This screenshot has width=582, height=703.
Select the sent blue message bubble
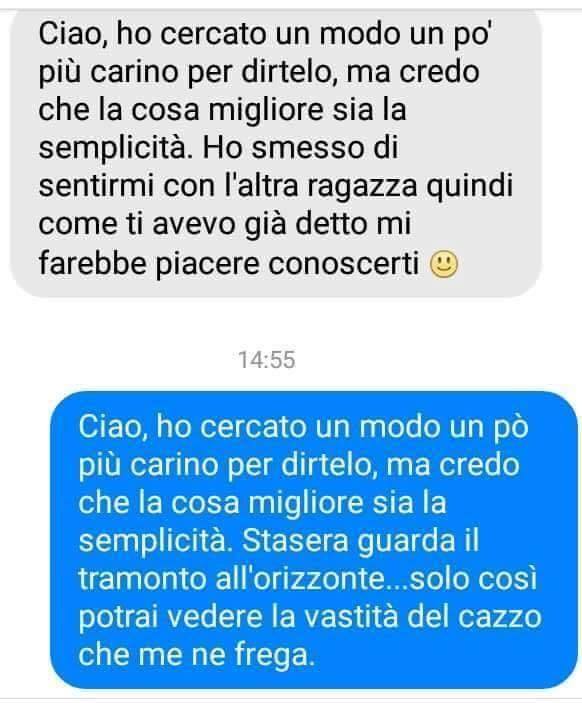[x=314, y=539]
